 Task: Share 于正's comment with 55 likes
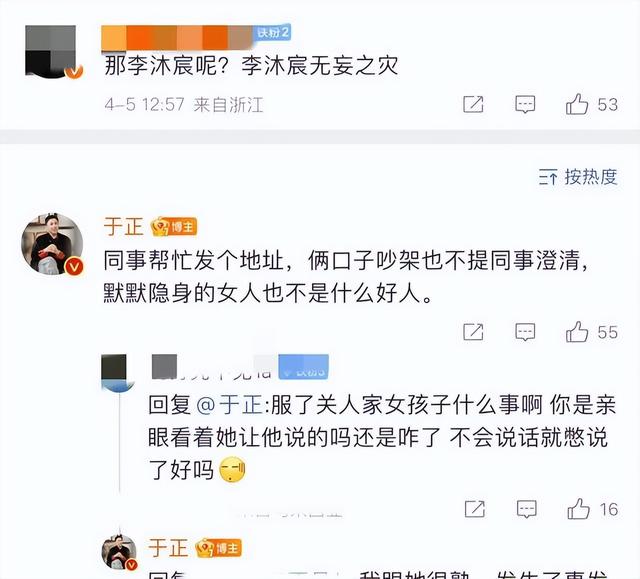point(473,332)
